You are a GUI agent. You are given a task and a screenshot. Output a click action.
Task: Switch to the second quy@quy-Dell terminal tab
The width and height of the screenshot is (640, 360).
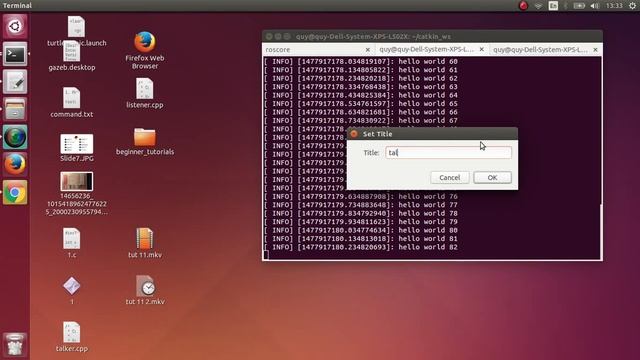[432, 49]
